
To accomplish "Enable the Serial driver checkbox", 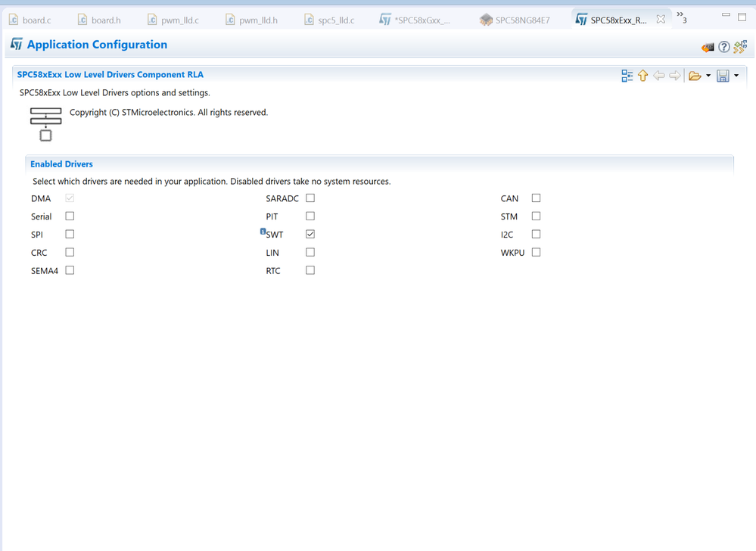I will click(70, 216).
